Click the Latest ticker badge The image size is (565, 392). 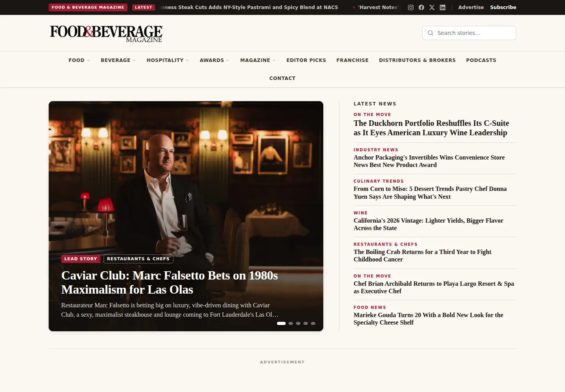144,7
